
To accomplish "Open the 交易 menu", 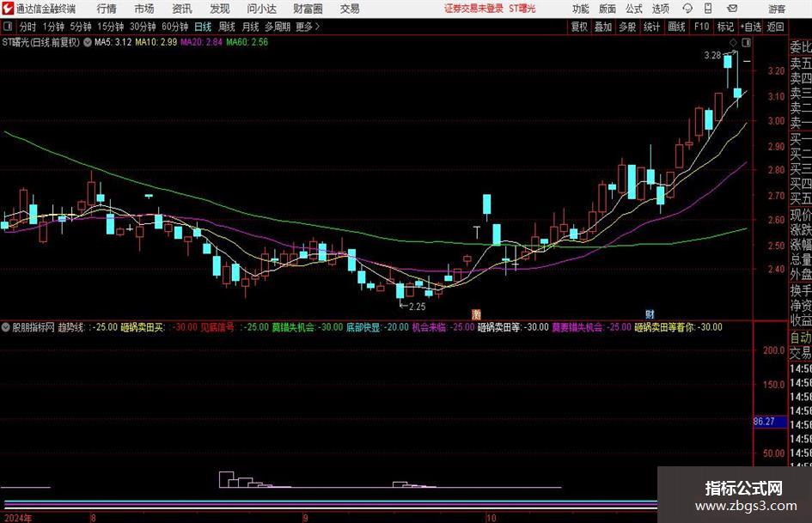I will click(x=350, y=9).
